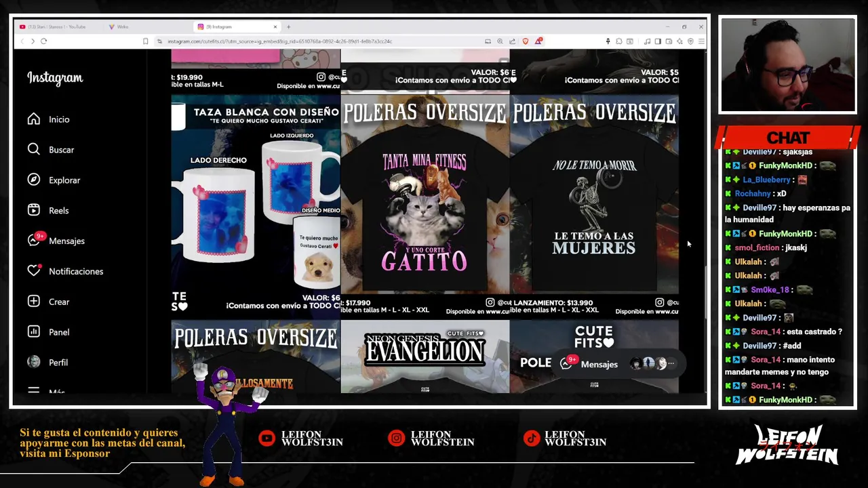Open Mensajes in the left sidebar

coord(56,241)
